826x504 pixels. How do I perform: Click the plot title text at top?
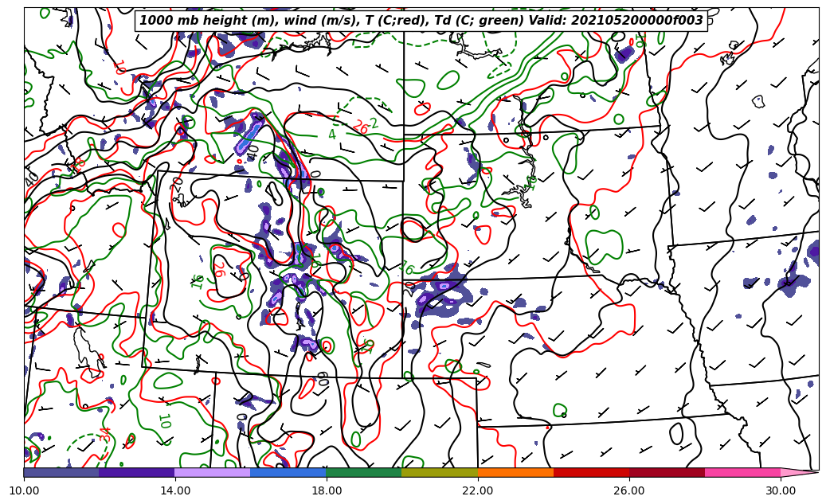pos(421,21)
